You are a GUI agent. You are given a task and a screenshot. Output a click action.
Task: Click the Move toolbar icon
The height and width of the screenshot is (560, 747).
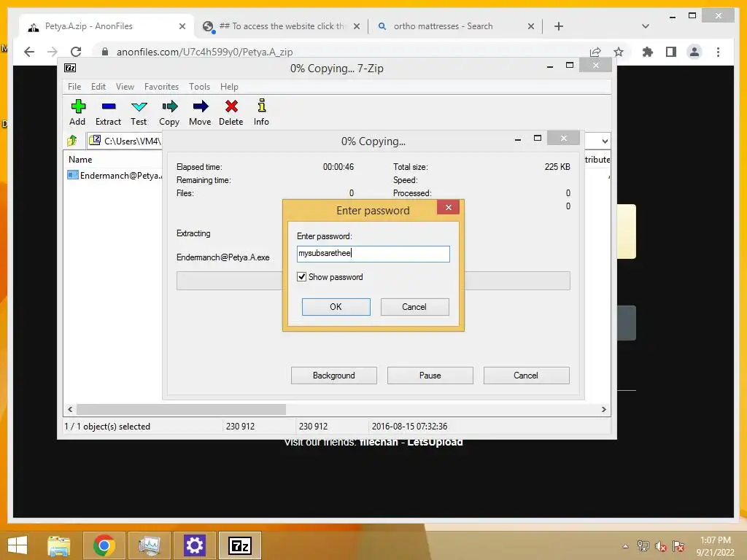(200, 112)
